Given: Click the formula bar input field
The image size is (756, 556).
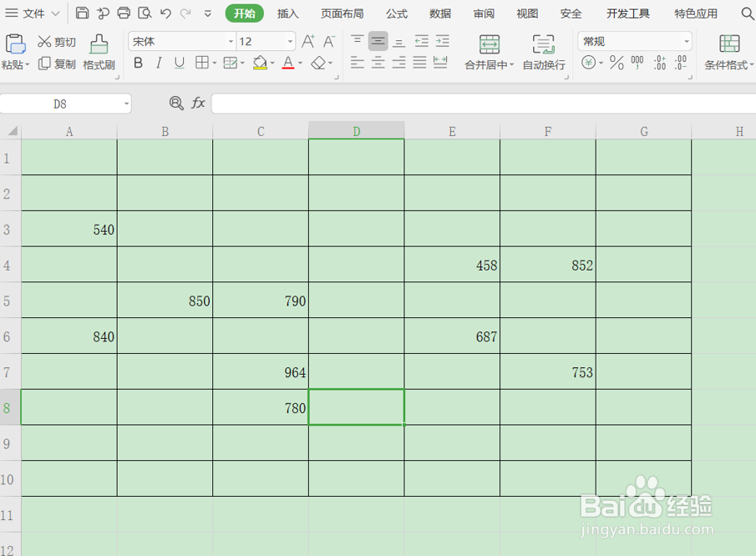Looking at the screenshot, I should point(484,104).
